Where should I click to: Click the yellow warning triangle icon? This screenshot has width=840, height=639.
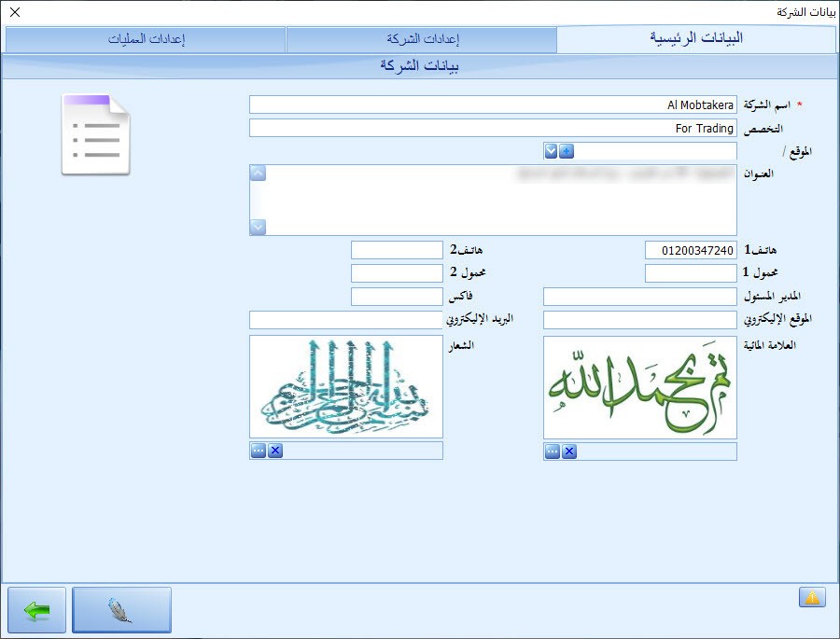click(812, 597)
